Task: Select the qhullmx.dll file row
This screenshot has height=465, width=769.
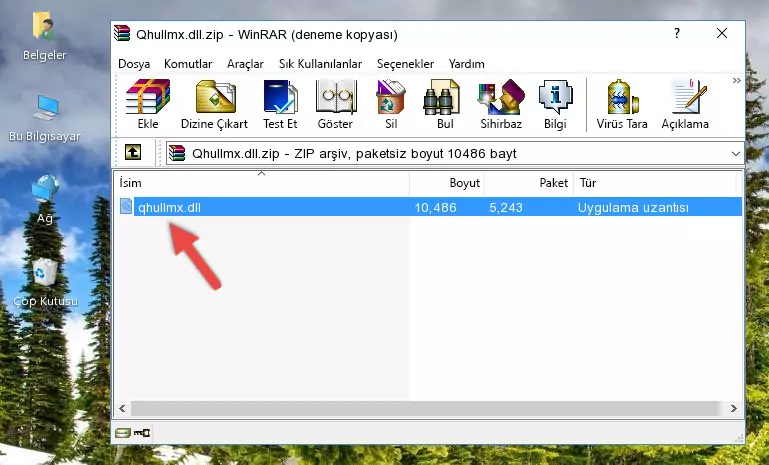Action: pos(429,207)
